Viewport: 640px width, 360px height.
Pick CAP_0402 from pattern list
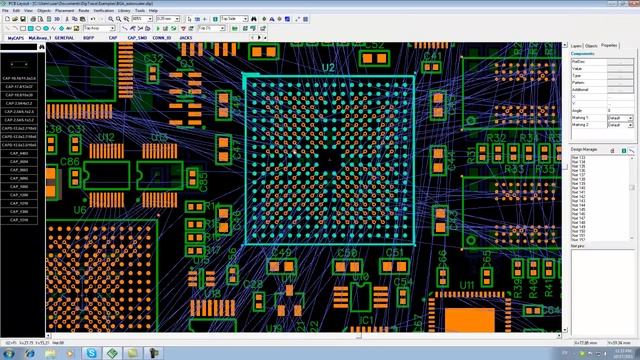pos(19,153)
